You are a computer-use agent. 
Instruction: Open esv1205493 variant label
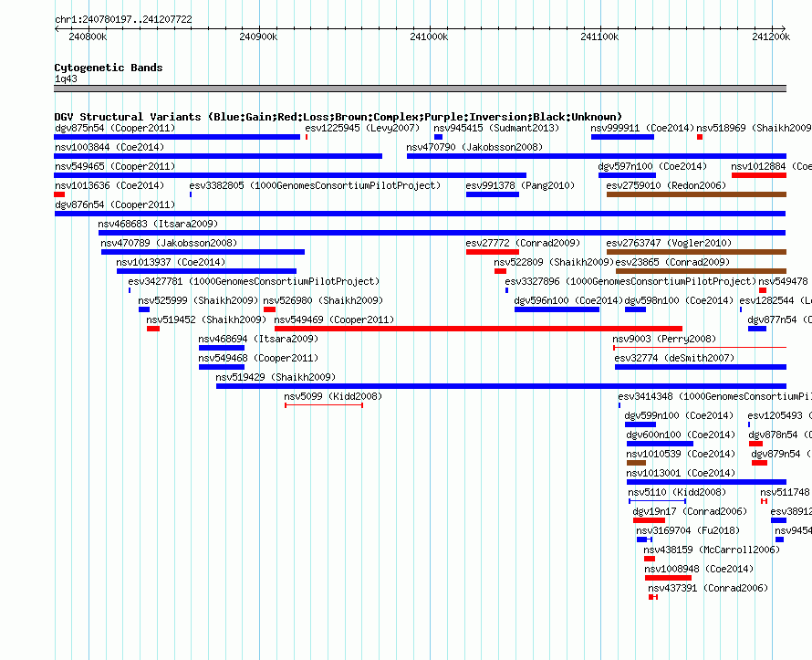point(779,415)
